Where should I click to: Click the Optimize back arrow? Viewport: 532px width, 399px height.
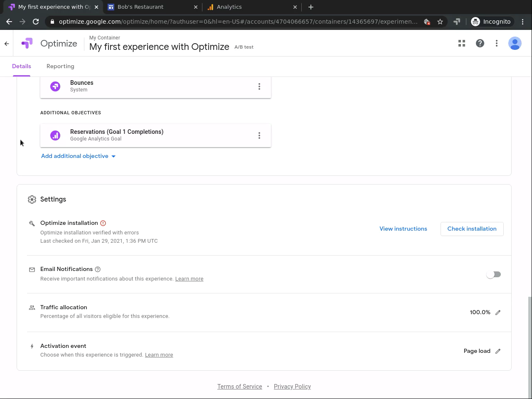(x=7, y=44)
